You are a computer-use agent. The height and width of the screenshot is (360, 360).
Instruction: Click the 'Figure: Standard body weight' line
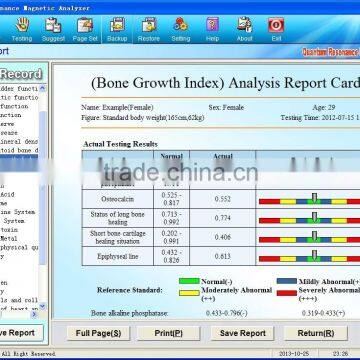pyautogui.click(x=143, y=118)
